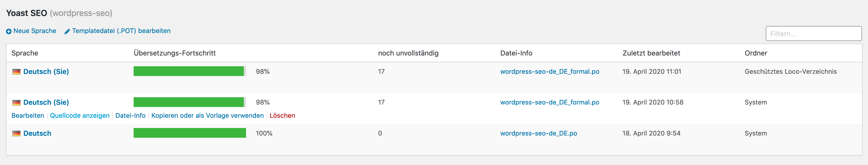Viewport: 868px width, 165px height.
Task: Click Yoast SEO (wordpress-seo) heading
Action: [59, 13]
